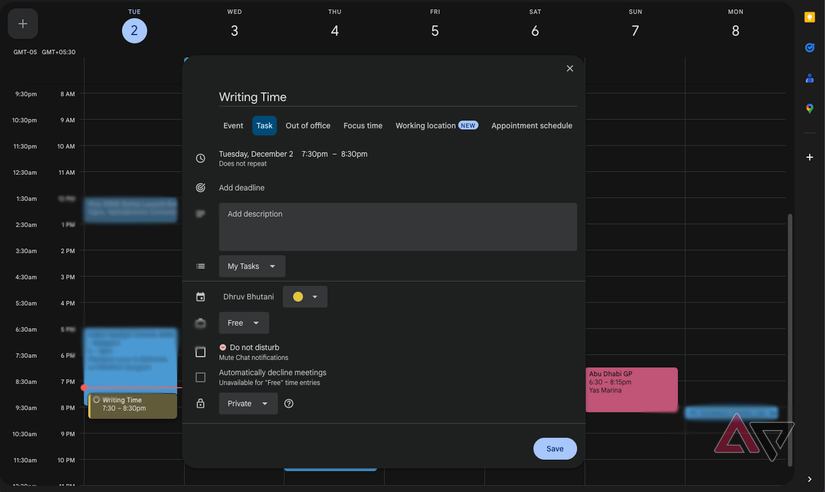Close the Writing Time dialog
The width and height of the screenshot is (825, 492).
coord(570,69)
